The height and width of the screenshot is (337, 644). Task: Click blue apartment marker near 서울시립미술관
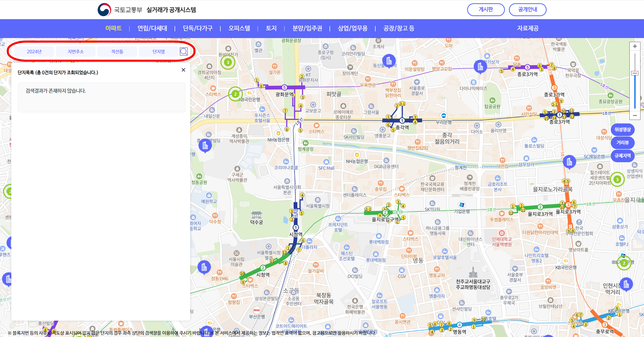(x=204, y=267)
